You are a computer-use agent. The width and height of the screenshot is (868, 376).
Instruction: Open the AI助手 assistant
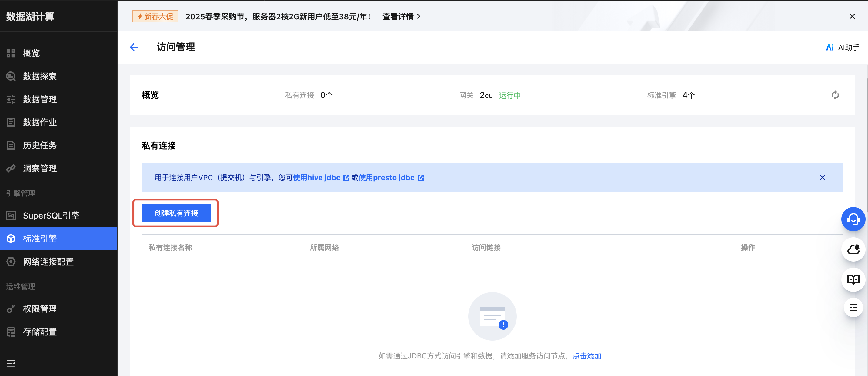tap(843, 48)
